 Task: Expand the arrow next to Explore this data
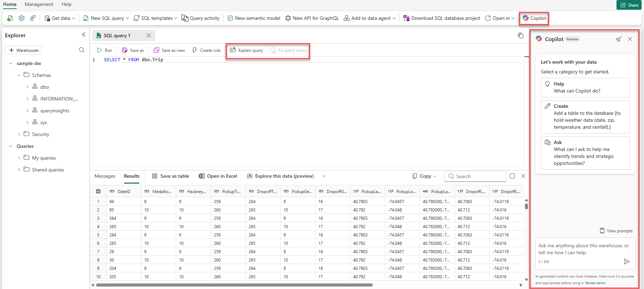pos(324,176)
